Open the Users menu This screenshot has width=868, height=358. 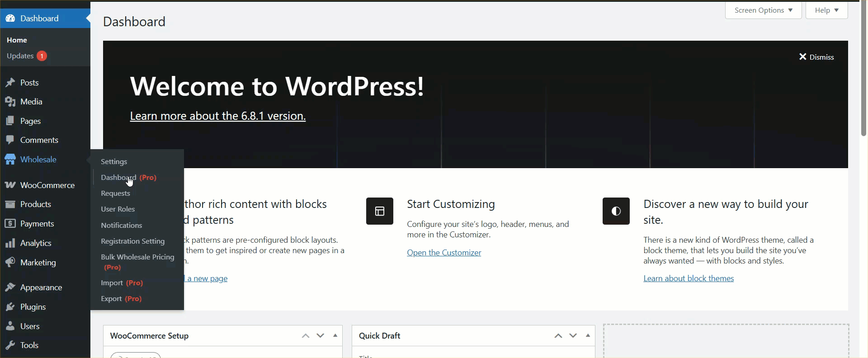coord(30,326)
